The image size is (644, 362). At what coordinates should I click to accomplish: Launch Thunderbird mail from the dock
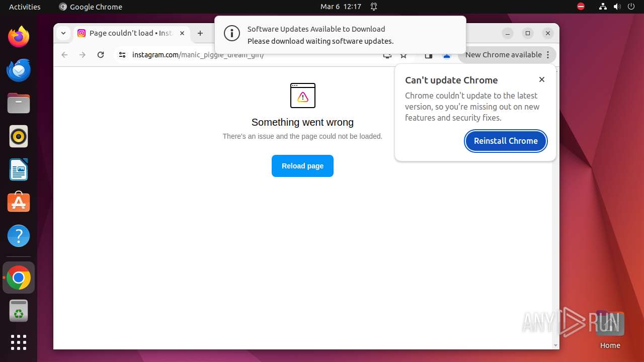point(19,70)
